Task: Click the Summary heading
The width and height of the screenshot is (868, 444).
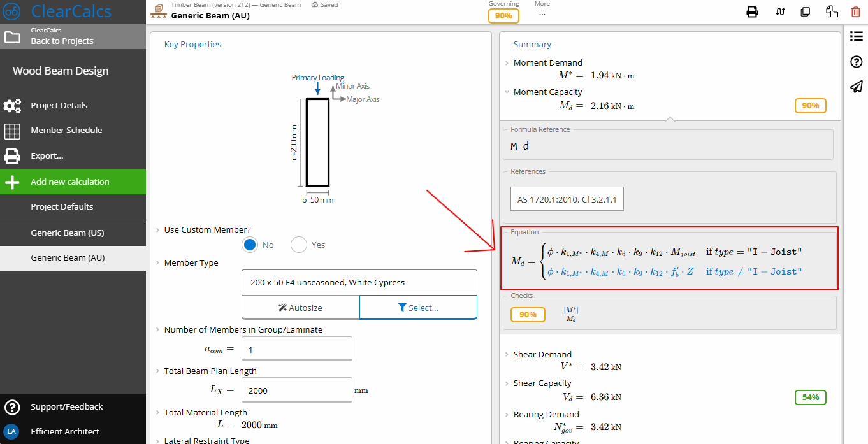Action: [x=532, y=44]
